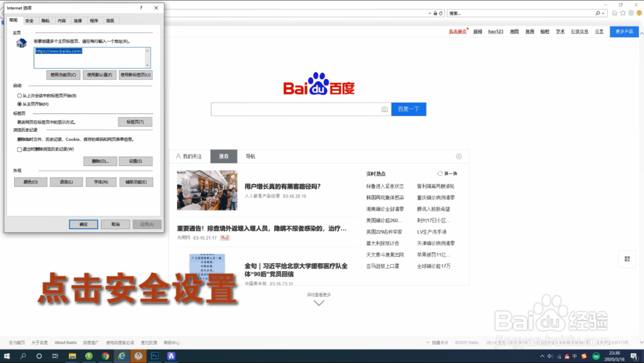The width and height of the screenshot is (644, 363).
Task: Select the 常规 tab
Action: click(x=14, y=20)
